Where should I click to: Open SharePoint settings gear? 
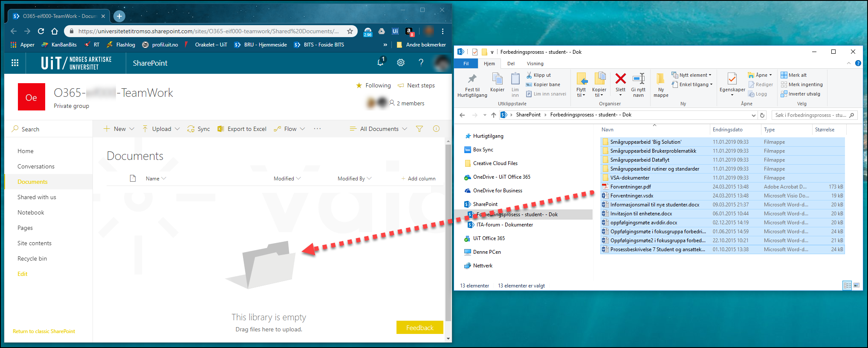click(401, 63)
